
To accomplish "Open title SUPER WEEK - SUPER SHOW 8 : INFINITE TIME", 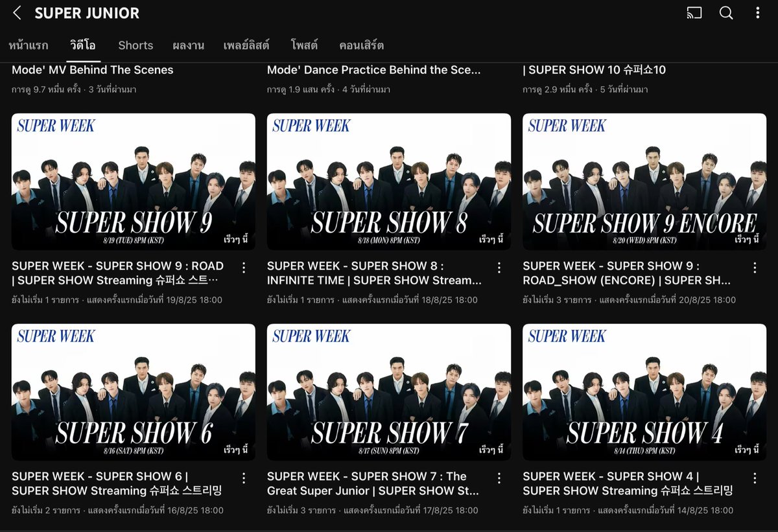I will pyautogui.click(x=374, y=273).
